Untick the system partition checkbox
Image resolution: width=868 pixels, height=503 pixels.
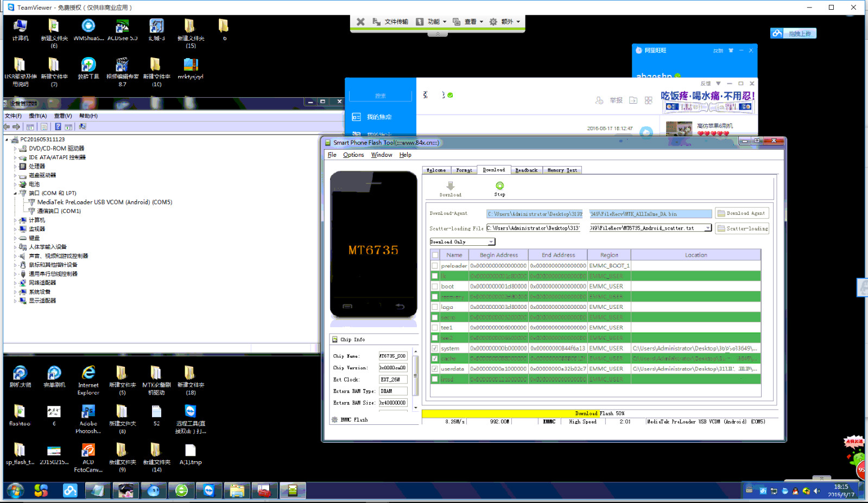point(435,348)
